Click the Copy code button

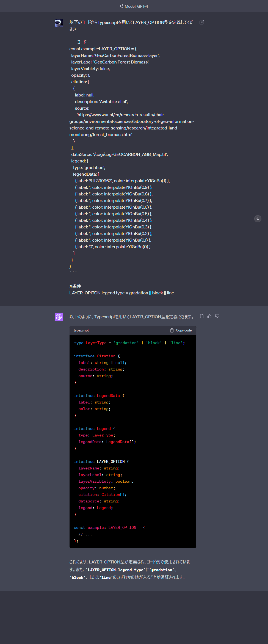click(x=181, y=330)
